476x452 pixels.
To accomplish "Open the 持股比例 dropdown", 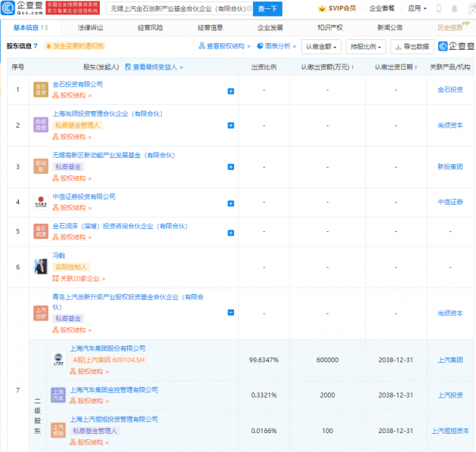I will tap(366, 47).
